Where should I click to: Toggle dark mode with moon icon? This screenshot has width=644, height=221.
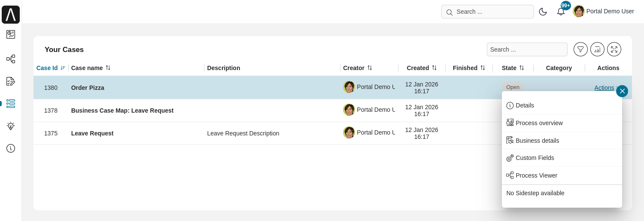543,12
